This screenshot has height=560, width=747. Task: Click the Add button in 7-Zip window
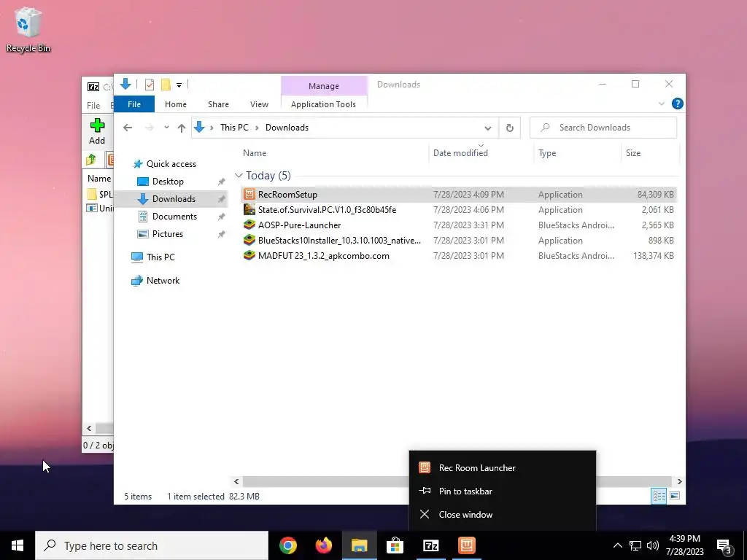pyautogui.click(x=97, y=131)
